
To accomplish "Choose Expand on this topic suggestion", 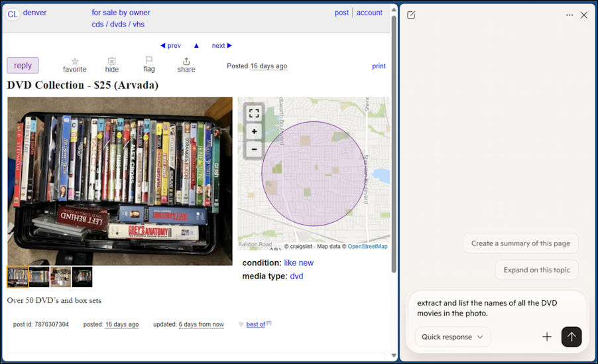I will tap(536, 270).
